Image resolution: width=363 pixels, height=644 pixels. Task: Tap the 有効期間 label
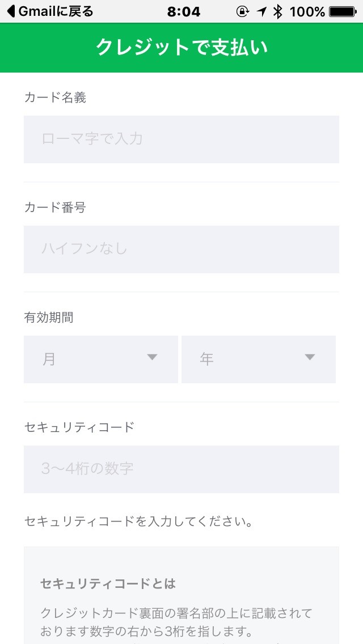pos(49,317)
